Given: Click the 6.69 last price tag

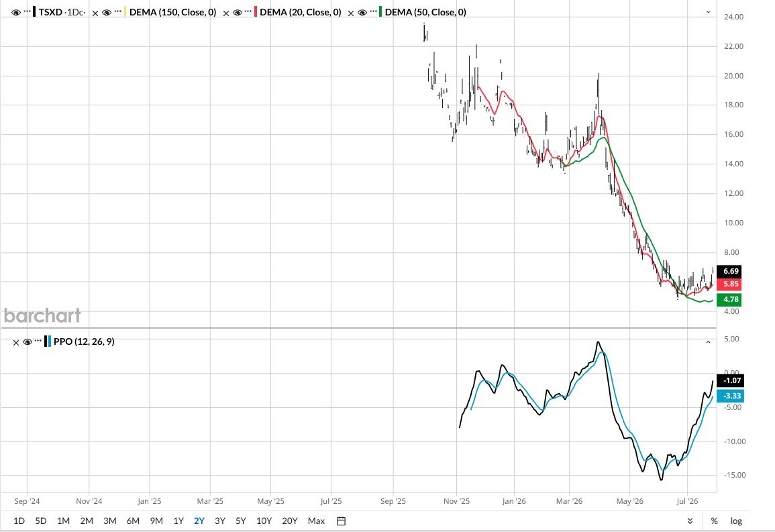Looking at the screenshot, I should (x=729, y=271).
